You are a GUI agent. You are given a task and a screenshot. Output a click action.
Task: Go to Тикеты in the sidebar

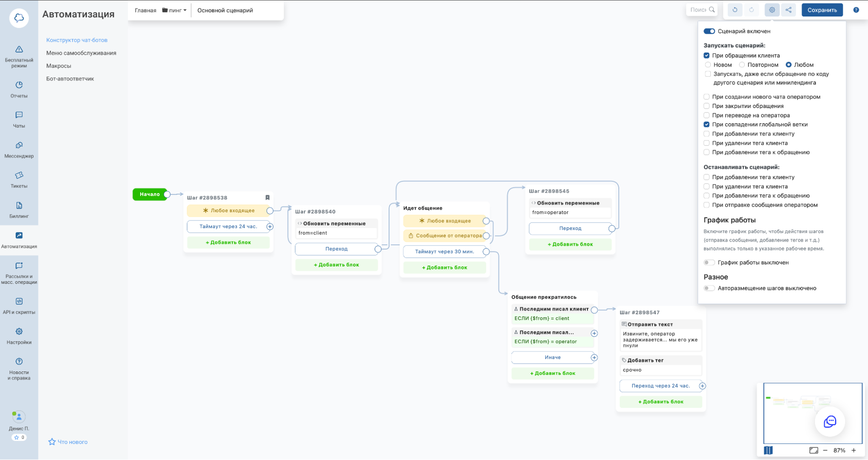coord(19,179)
